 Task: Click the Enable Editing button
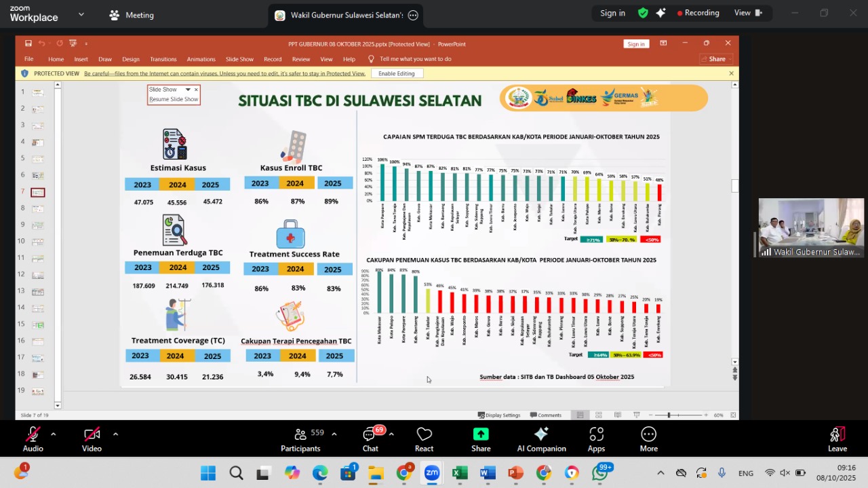click(x=396, y=73)
